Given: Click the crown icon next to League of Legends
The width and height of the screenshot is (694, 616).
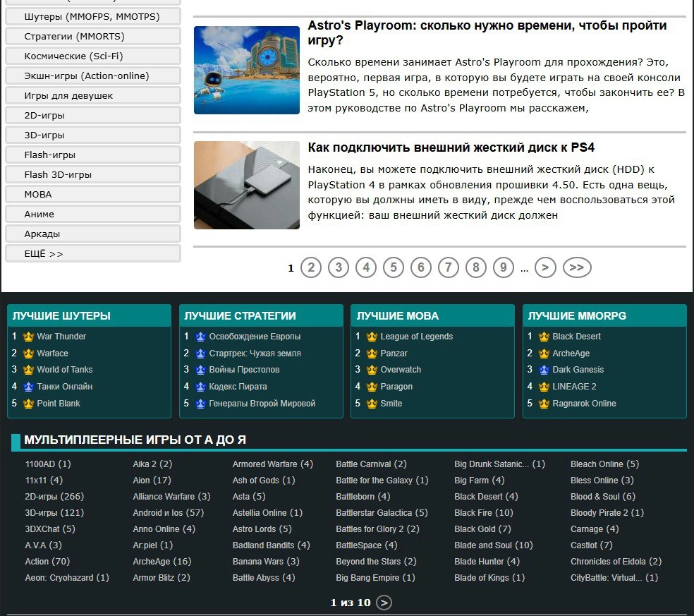Looking at the screenshot, I should pyautogui.click(x=372, y=337).
